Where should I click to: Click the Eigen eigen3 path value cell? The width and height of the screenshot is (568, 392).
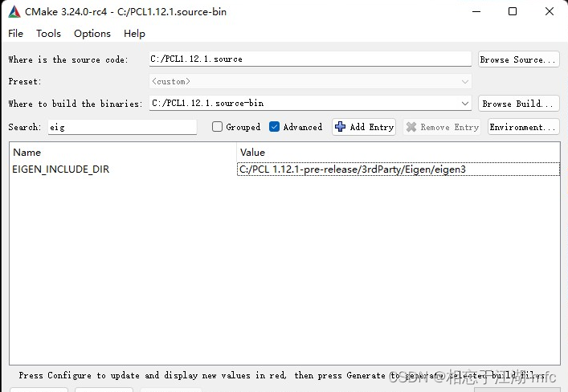[x=398, y=169]
